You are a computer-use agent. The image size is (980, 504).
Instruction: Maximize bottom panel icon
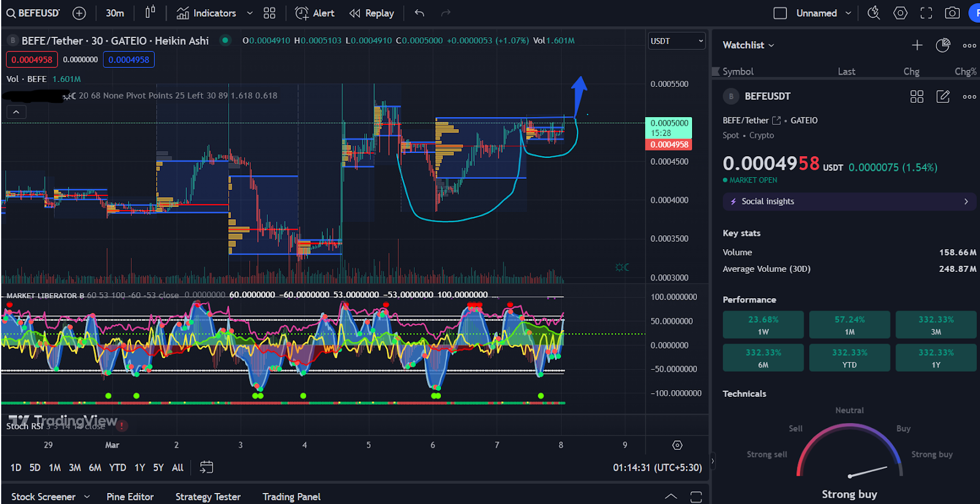click(x=696, y=497)
